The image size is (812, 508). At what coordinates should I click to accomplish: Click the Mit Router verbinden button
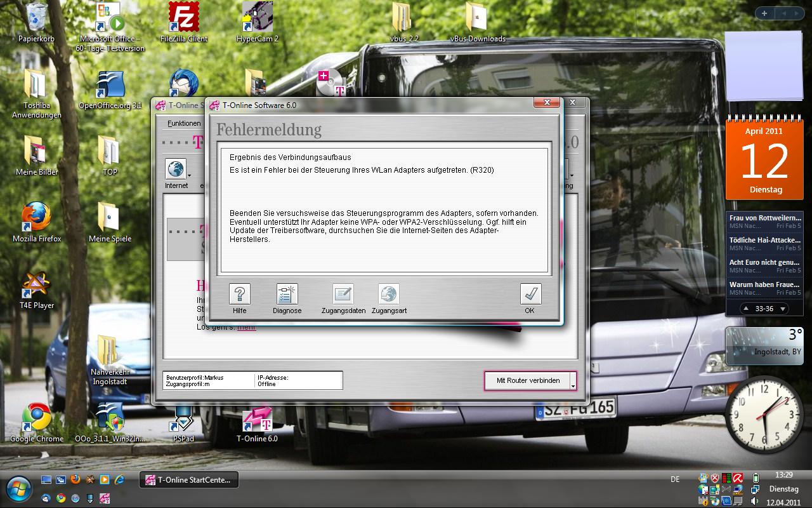(x=528, y=380)
